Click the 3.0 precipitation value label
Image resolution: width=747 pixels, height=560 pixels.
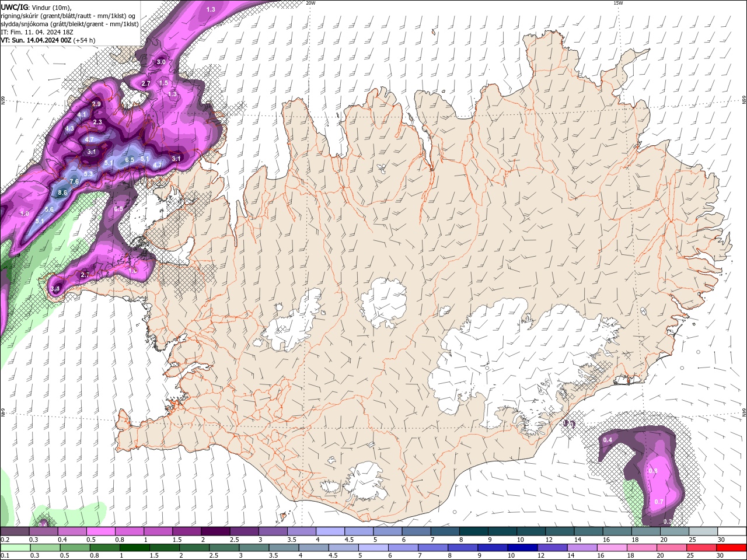pos(161,62)
